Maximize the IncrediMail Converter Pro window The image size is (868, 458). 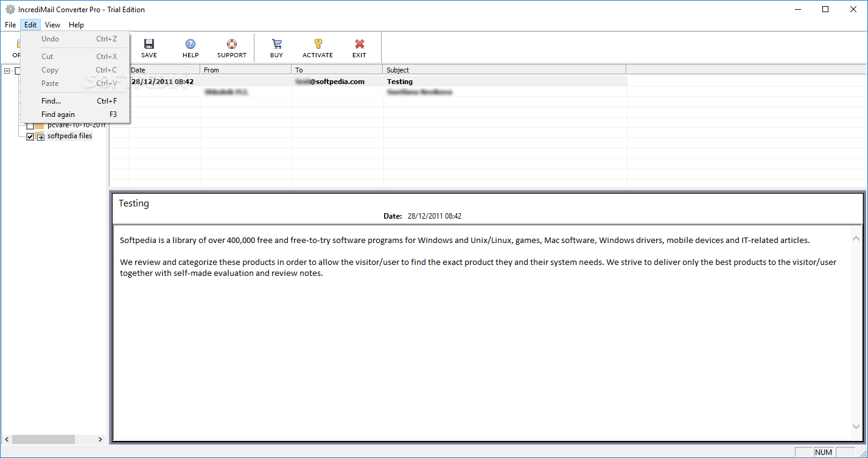[825, 9]
